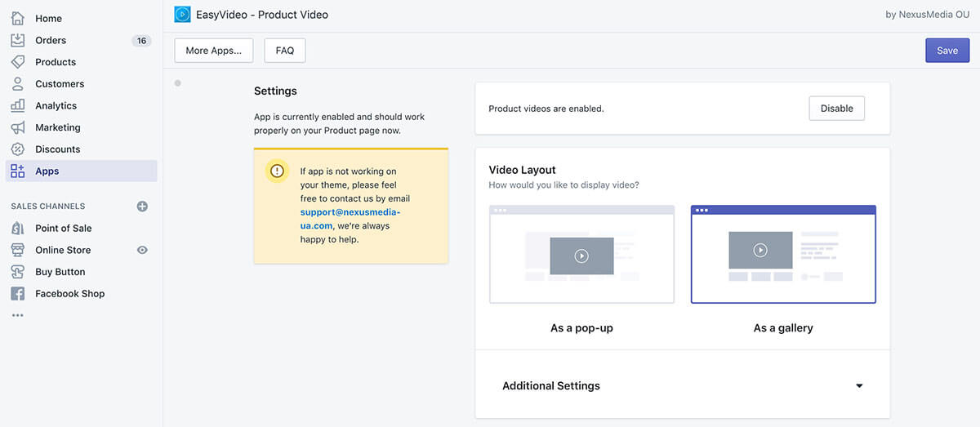Click the Additional Settings heading
This screenshot has width=980, height=427.
click(x=551, y=386)
